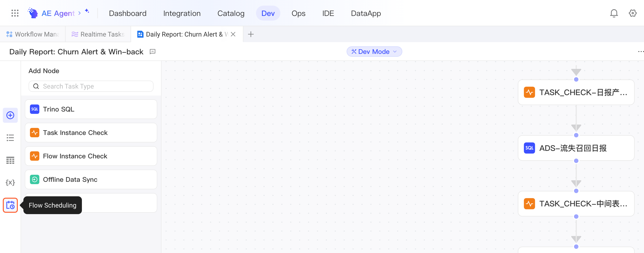
Task: Add a Flow Instance Check node
Action: pos(91,156)
